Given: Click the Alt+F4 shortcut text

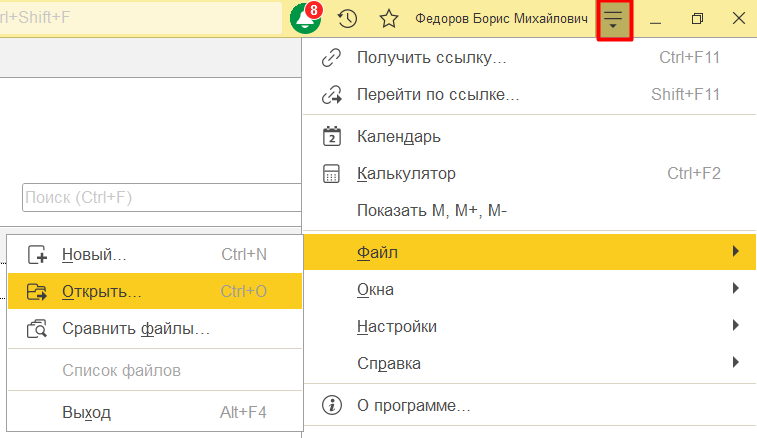Looking at the screenshot, I should (x=243, y=412).
